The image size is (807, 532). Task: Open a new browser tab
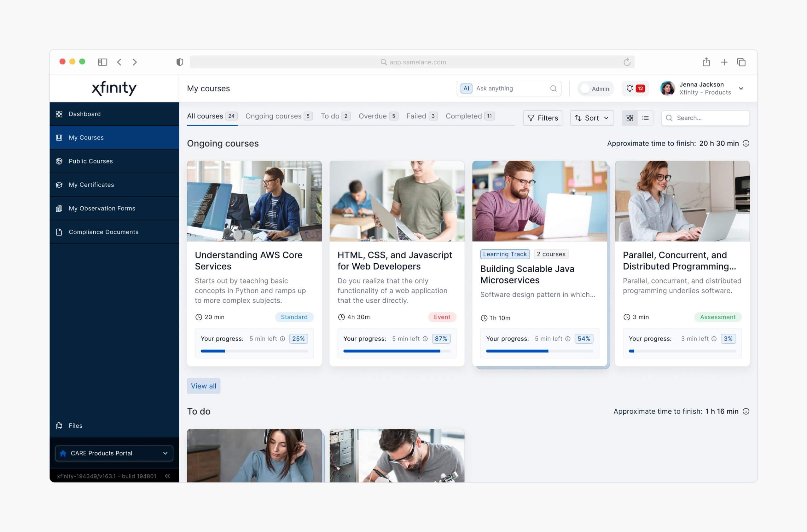click(x=724, y=62)
